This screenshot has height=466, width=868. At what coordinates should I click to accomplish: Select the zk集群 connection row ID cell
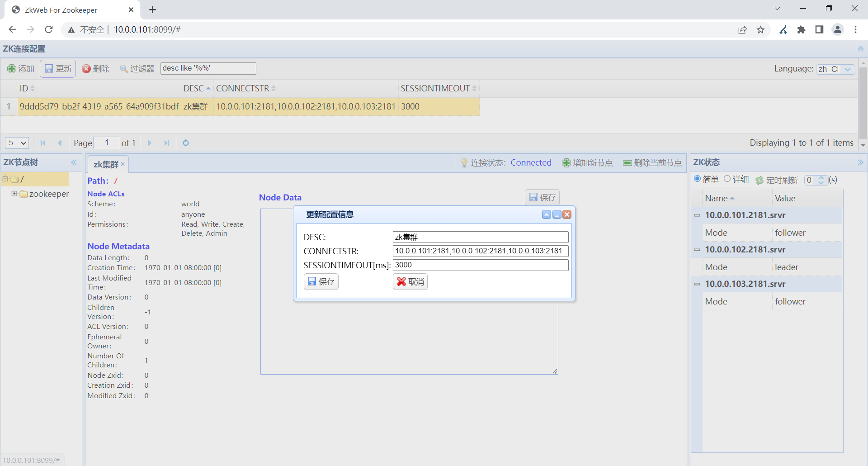point(99,107)
